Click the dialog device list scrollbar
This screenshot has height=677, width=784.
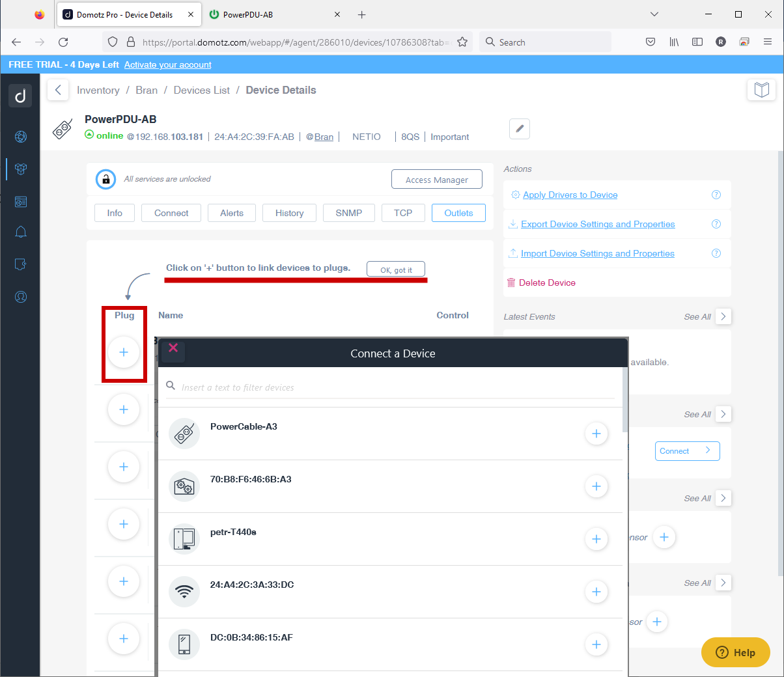(625, 399)
